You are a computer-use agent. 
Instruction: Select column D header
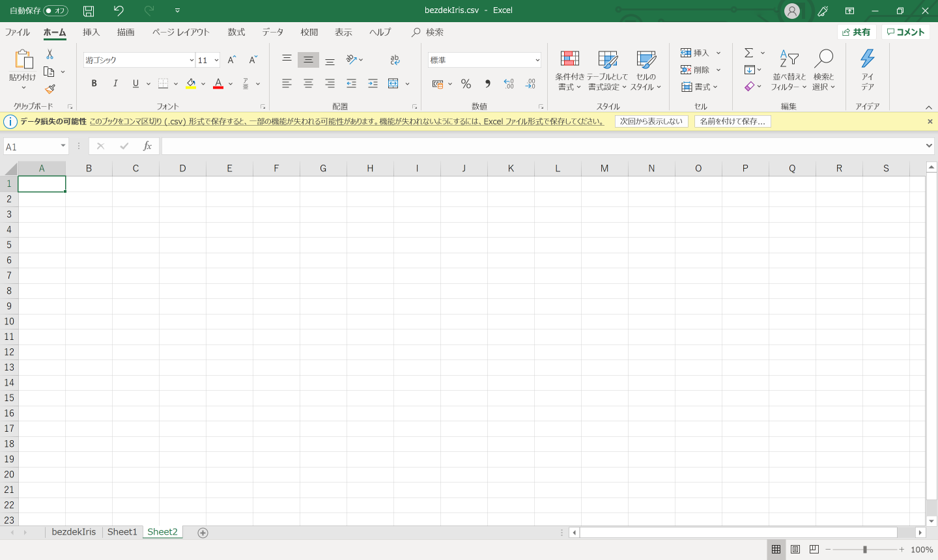click(182, 168)
